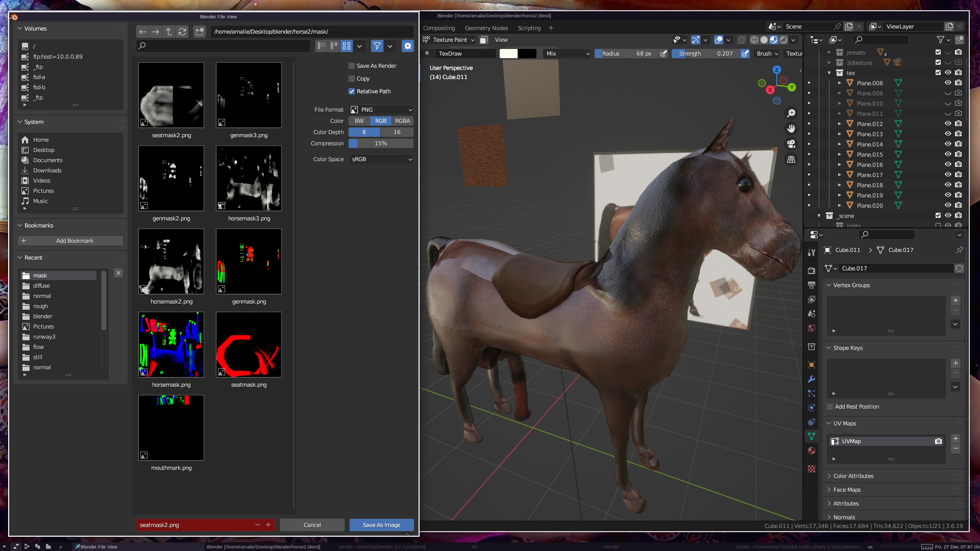Hide Plane.012 with eye icon
This screenshot has height=551, width=980.
(x=948, y=123)
